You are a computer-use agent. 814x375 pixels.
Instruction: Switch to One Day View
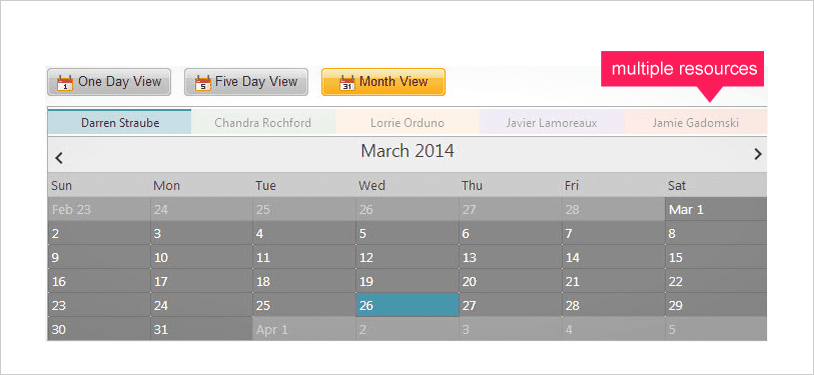[x=109, y=82]
